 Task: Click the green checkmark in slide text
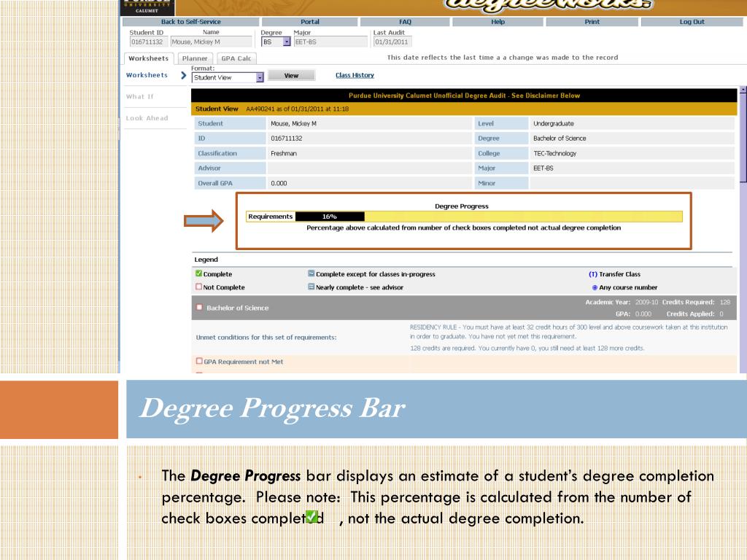[311, 517]
